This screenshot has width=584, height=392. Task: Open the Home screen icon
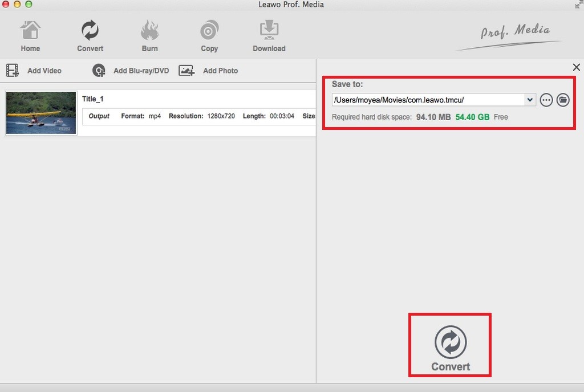pyautogui.click(x=30, y=30)
